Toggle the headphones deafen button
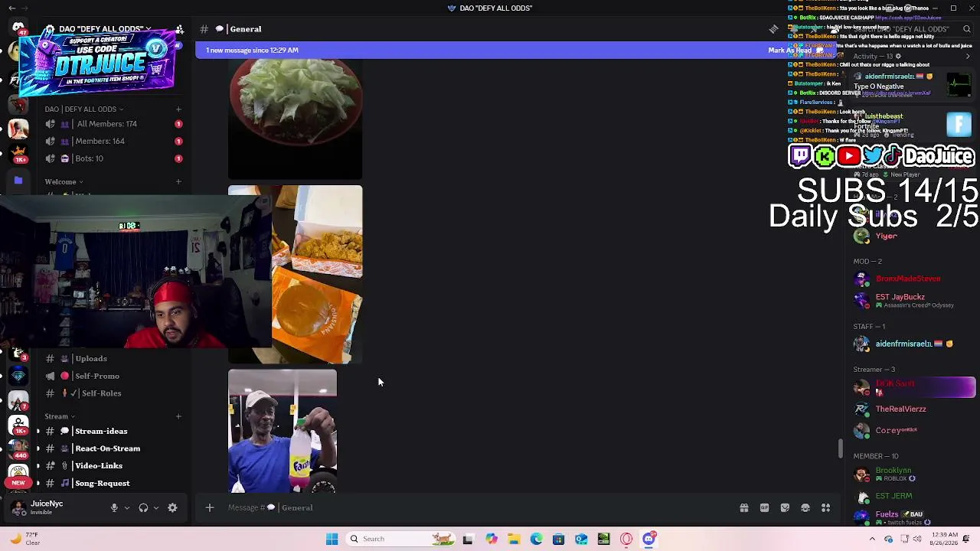Viewport: 980px width, 551px height. [143, 507]
